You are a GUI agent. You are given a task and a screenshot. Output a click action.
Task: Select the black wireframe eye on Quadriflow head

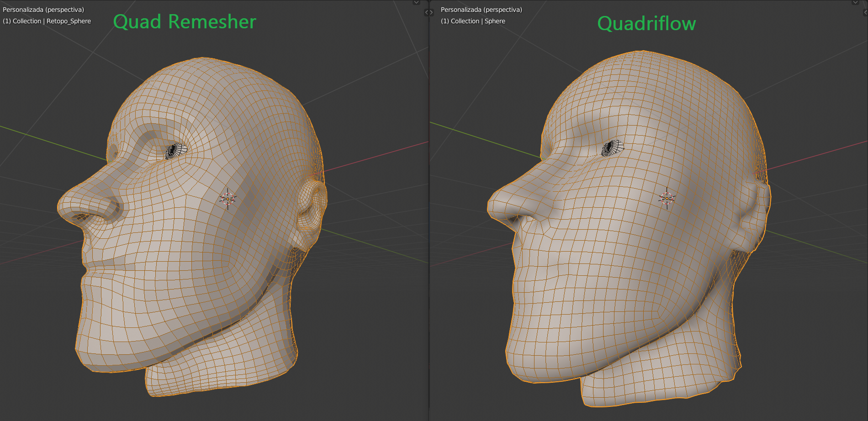(612, 147)
